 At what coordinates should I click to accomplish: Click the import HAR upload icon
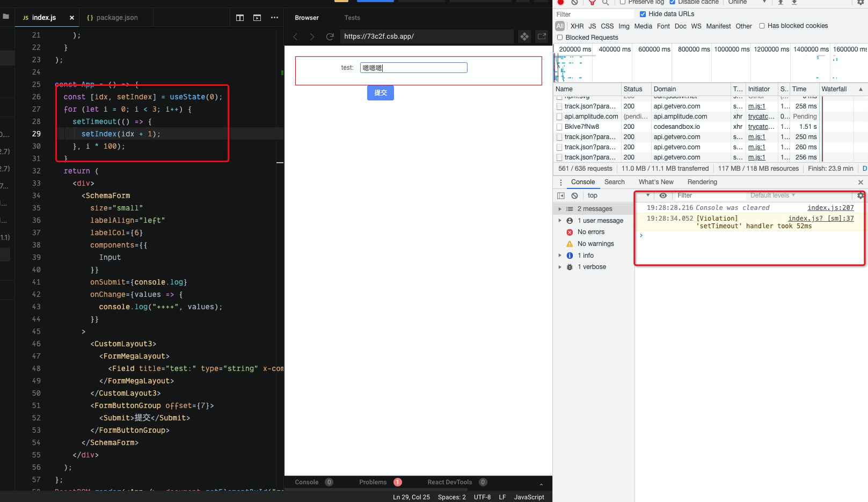781,2
